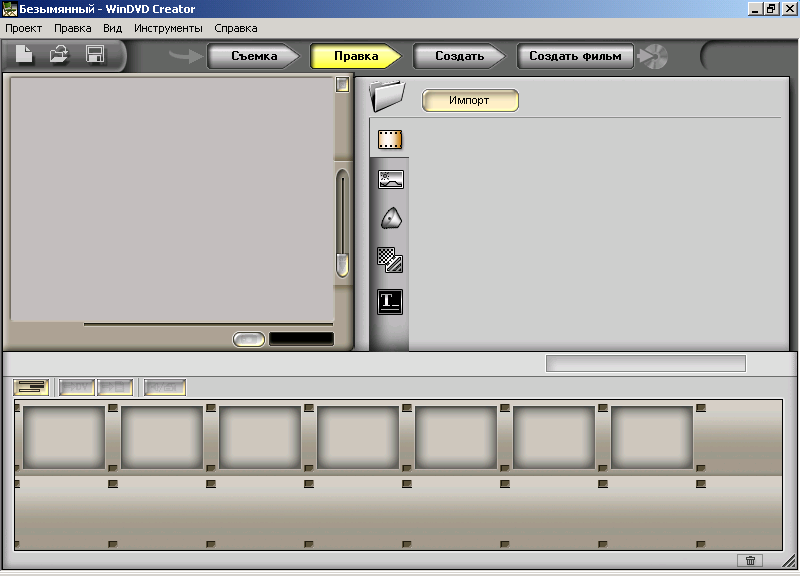
Task: Click the Импорт button
Action: [x=470, y=101]
